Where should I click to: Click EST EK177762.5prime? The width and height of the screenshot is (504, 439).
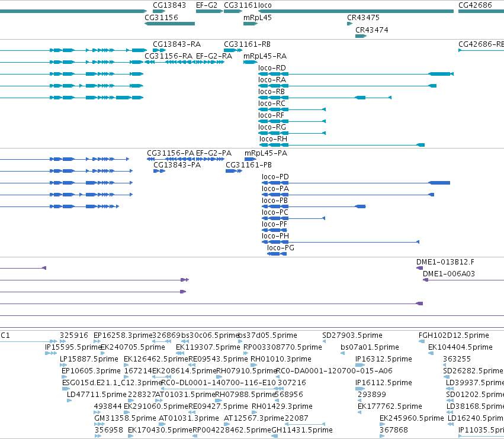point(390,406)
